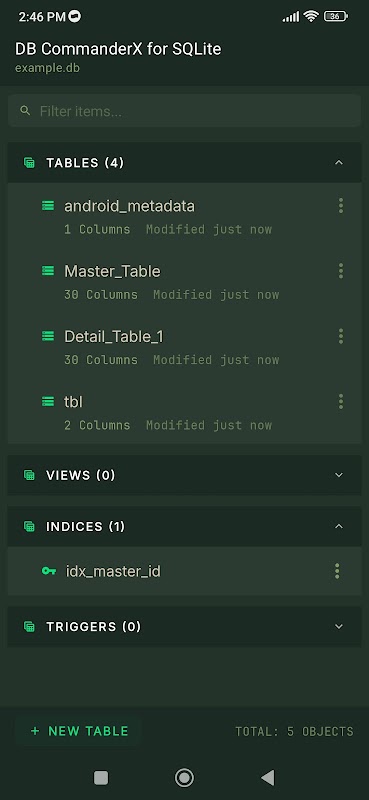Tap the New Table button
The height and width of the screenshot is (800, 369).
coord(79,731)
